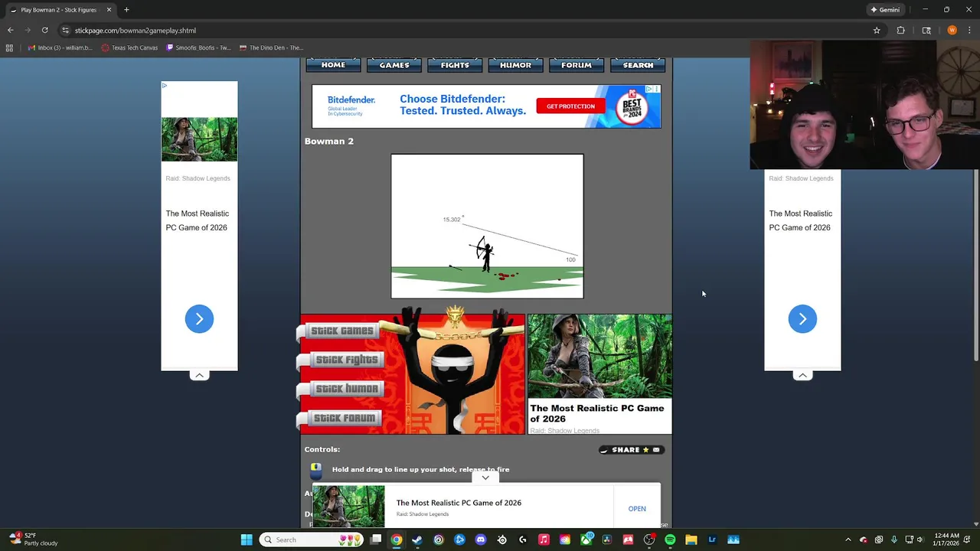Image resolution: width=980 pixels, height=551 pixels.
Task: Click the Bowman 2 game canvas
Action: click(x=487, y=226)
